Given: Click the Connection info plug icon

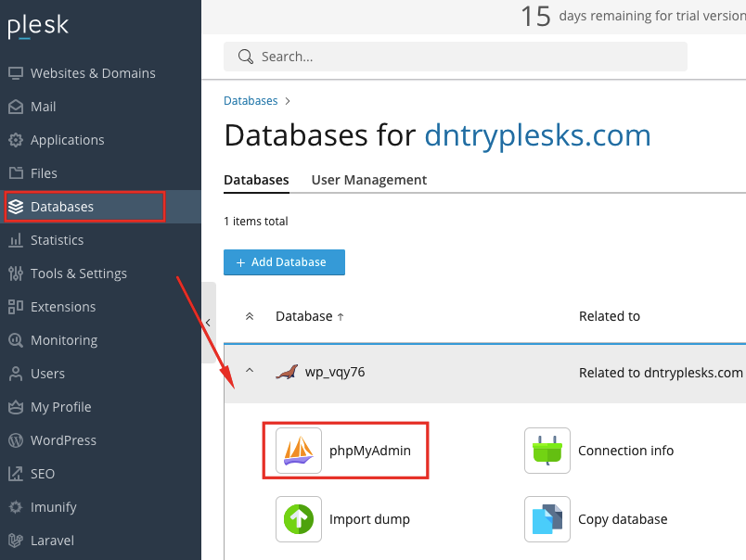Looking at the screenshot, I should (547, 451).
